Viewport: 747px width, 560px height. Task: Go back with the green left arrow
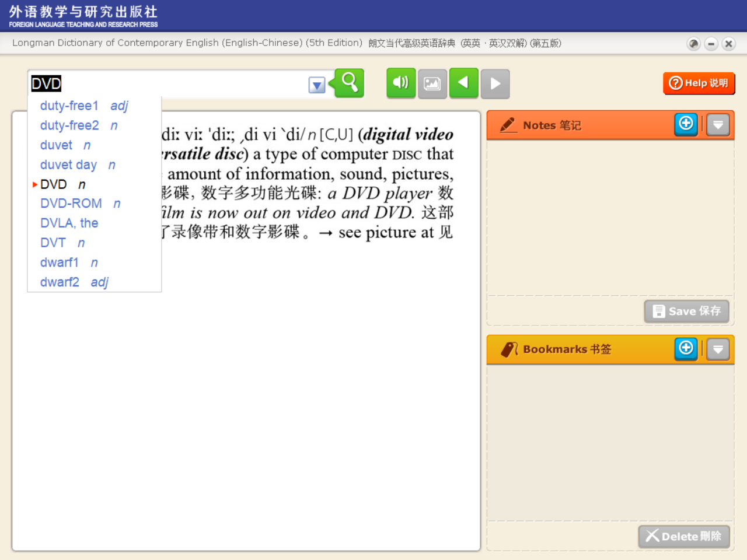point(464,83)
